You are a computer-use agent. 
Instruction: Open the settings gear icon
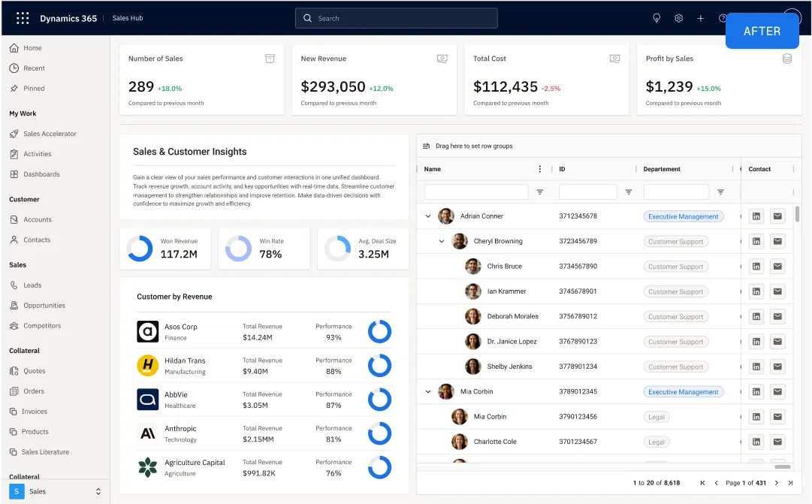point(679,18)
